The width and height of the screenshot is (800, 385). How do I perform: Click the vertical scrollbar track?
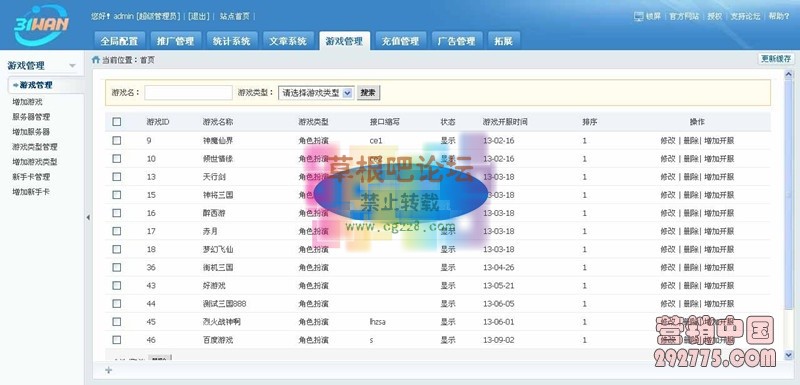tap(788, 214)
